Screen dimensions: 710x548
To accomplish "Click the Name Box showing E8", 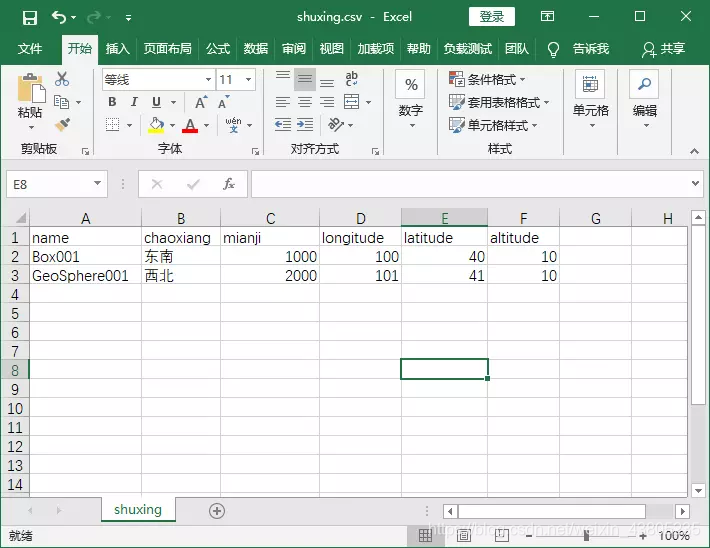I will pyautogui.click(x=57, y=184).
